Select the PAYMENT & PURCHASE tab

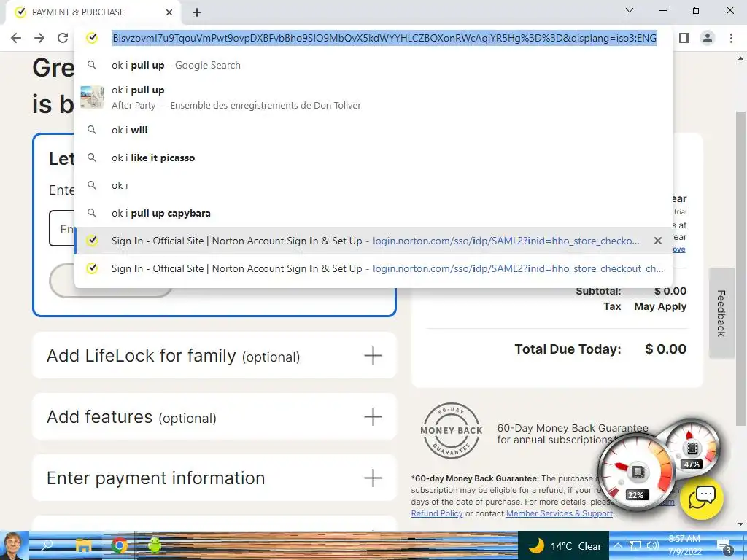pyautogui.click(x=94, y=12)
